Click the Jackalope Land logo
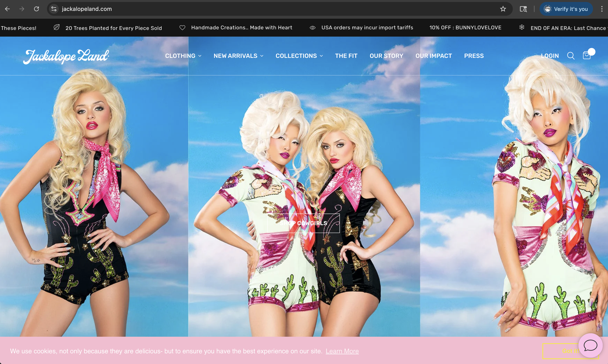 click(x=66, y=56)
